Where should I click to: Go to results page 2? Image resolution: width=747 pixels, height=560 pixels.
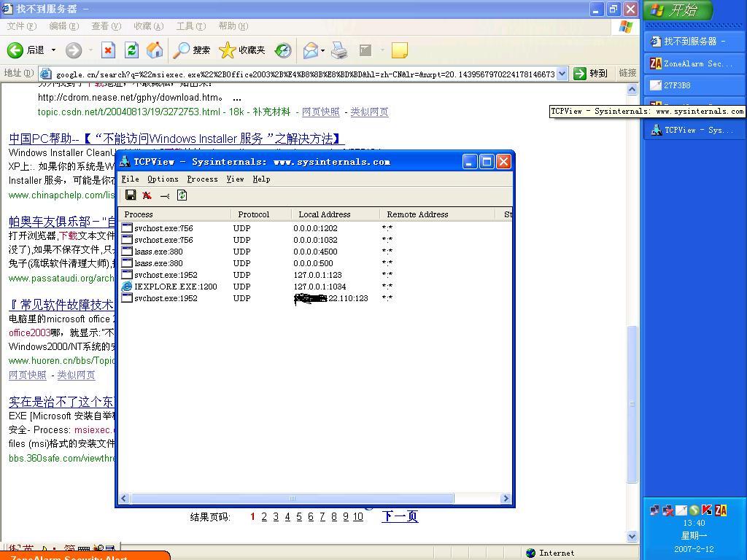(x=264, y=517)
